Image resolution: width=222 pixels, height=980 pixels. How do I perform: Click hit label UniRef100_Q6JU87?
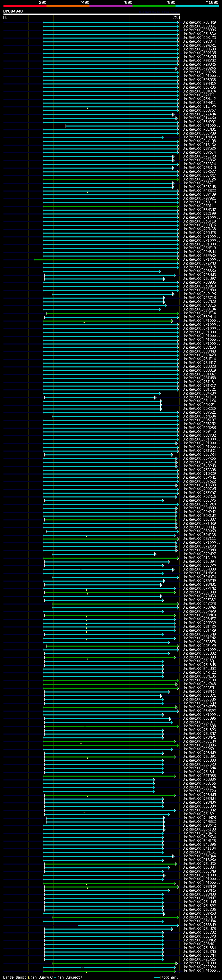(199, 519)
